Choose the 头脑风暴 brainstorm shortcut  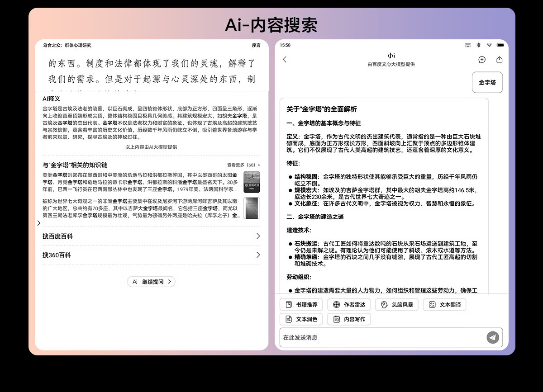(x=397, y=305)
